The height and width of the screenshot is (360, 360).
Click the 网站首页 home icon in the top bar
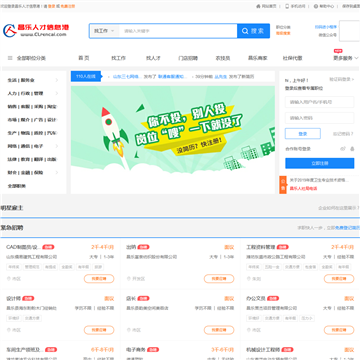tap(258, 6)
